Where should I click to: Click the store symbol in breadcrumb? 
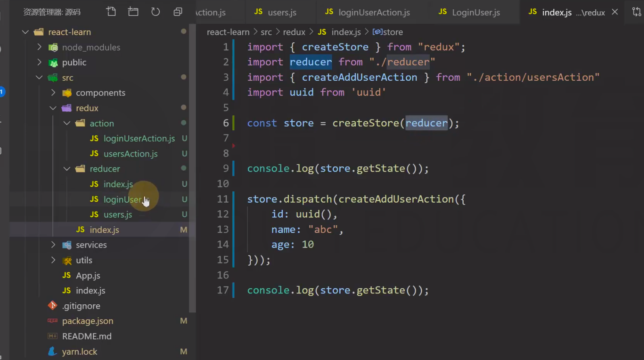pos(388,32)
